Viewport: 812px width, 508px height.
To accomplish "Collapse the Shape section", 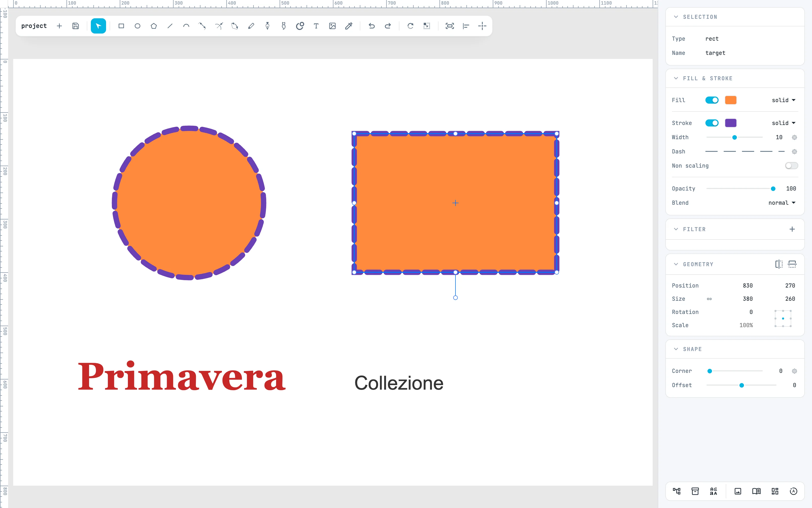I will (676, 349).
